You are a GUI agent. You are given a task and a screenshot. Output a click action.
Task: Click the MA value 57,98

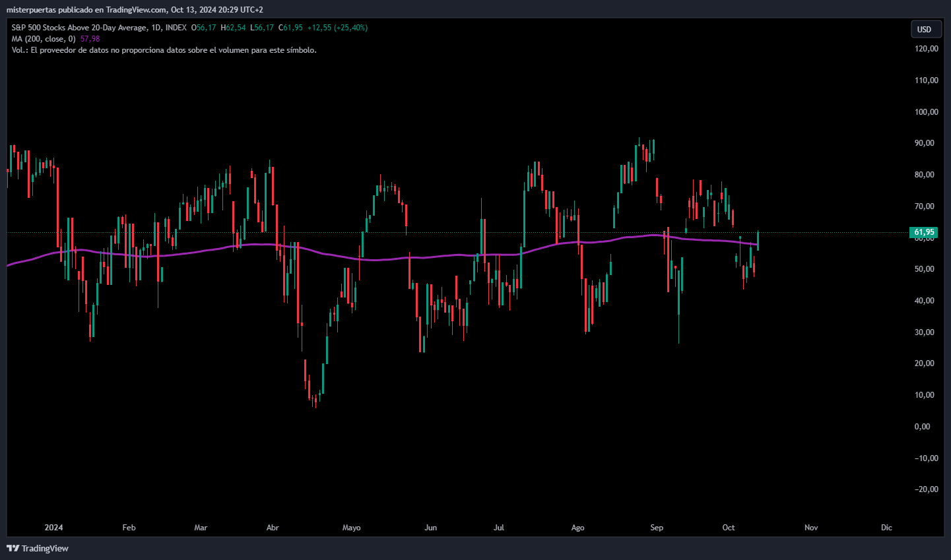click(x=90, y=39)
